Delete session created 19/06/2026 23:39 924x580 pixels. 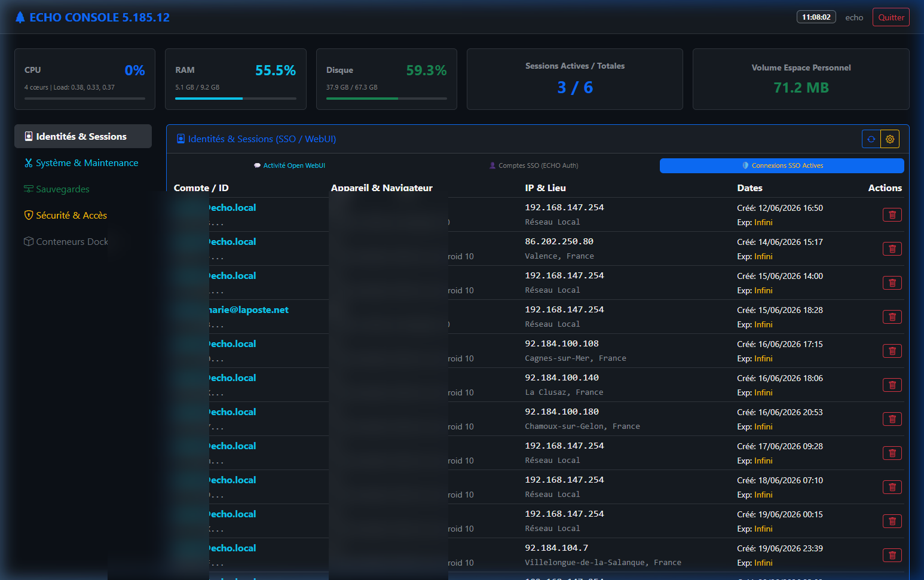coord(892,556)
